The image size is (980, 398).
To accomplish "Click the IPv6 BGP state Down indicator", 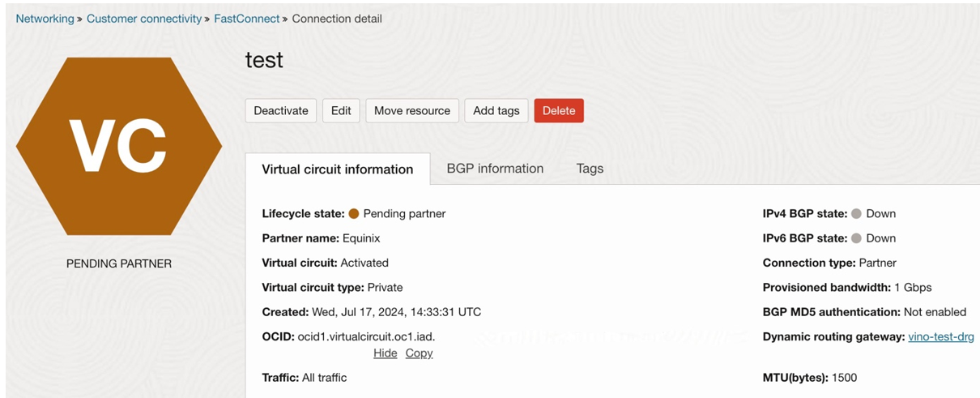I will (x=856, y=238).
